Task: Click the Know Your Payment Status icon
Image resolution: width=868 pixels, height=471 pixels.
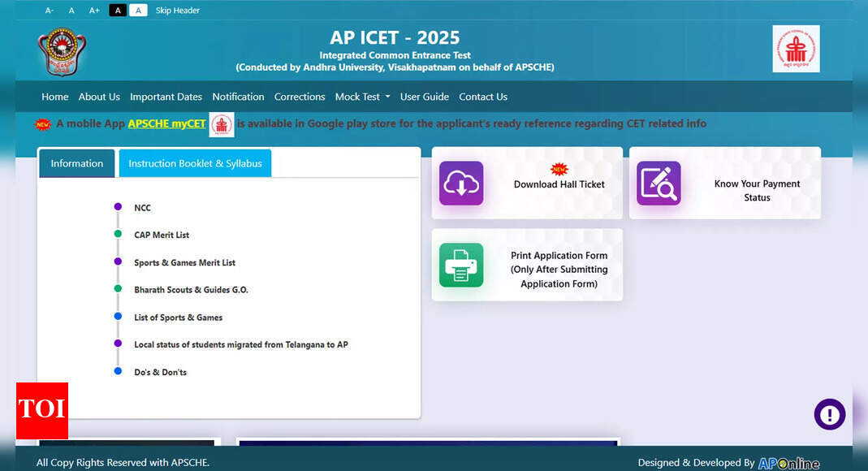Action: click(659, 183)
